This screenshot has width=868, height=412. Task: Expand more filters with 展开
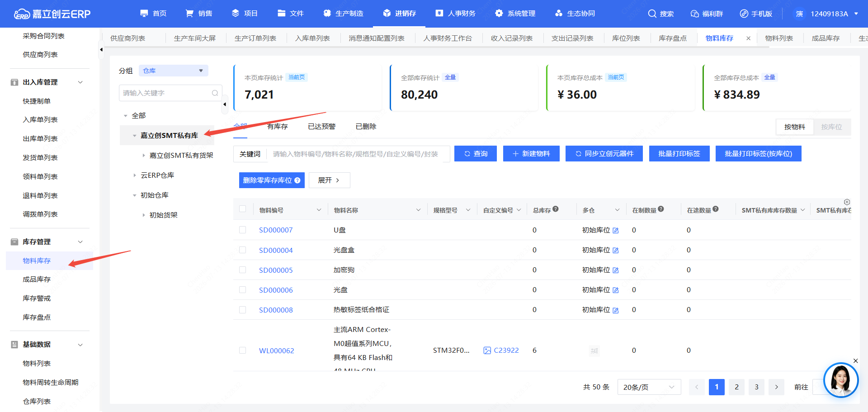tap(329, 180)
